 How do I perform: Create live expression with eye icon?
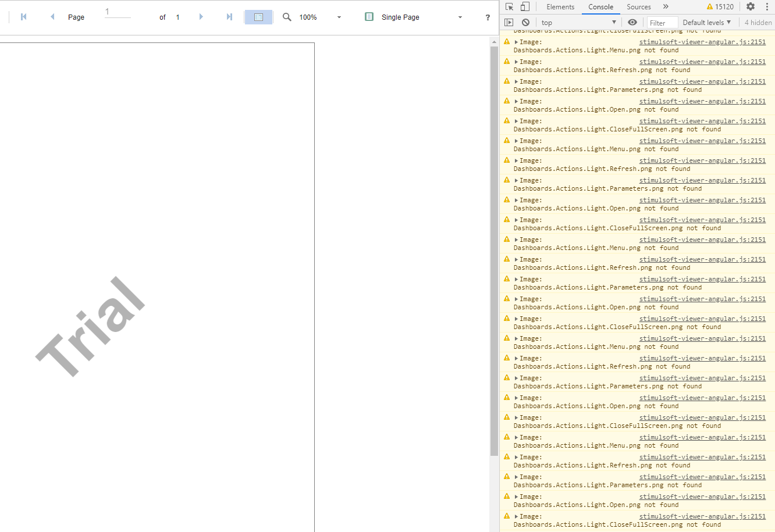[x=632, y=22]
